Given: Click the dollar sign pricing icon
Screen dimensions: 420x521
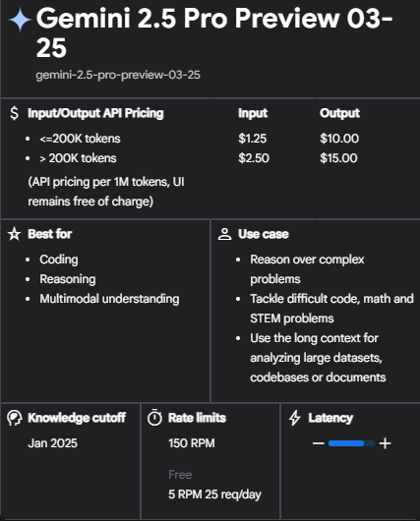Looking at the screenshot, I should [x=15, y=113].
